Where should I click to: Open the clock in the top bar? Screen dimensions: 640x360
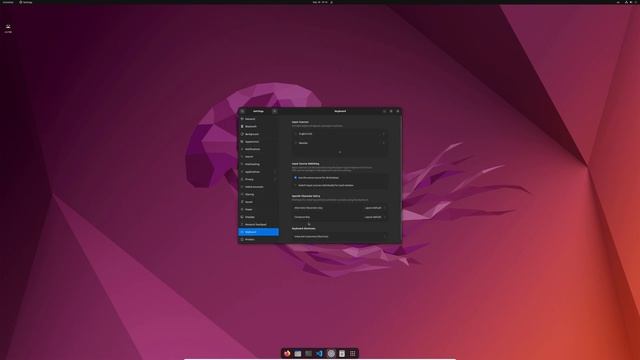tap(321, 2)
